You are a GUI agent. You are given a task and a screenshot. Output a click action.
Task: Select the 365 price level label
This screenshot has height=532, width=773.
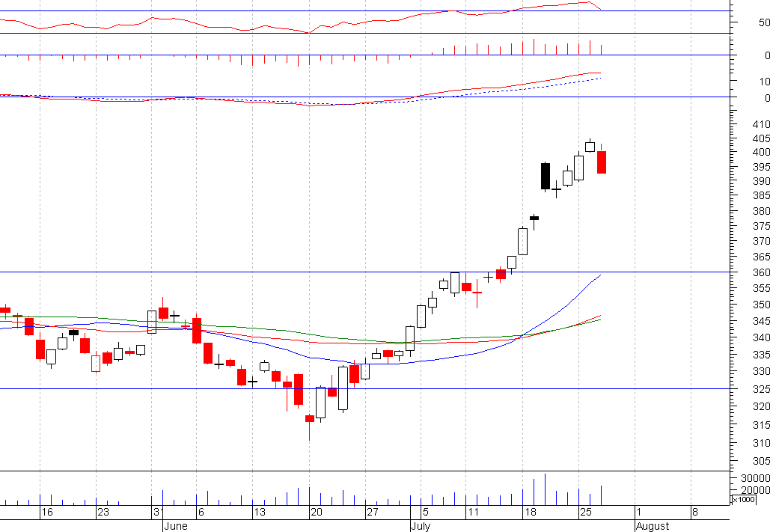point(762,257)
